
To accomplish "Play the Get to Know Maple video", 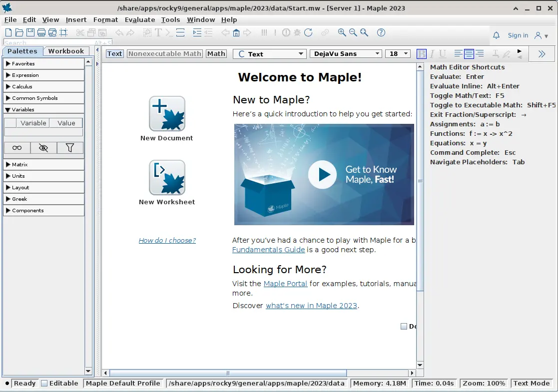I will (x=322, y=175).
